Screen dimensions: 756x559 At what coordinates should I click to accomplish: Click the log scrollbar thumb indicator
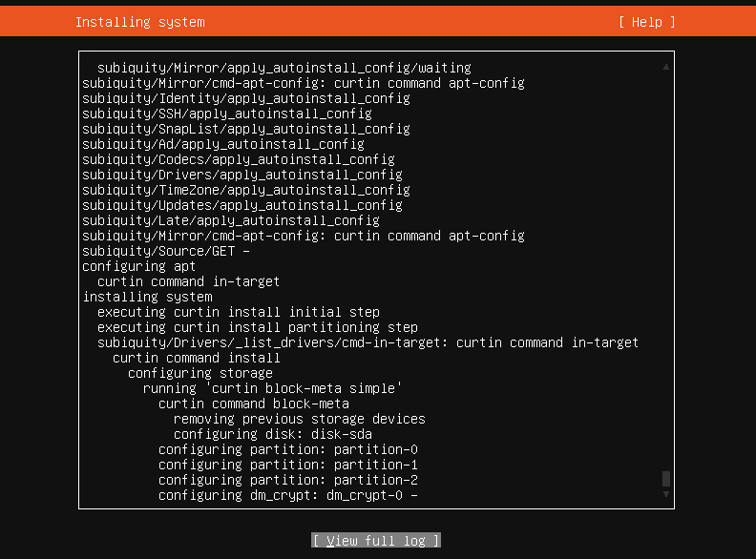[666, 479]
